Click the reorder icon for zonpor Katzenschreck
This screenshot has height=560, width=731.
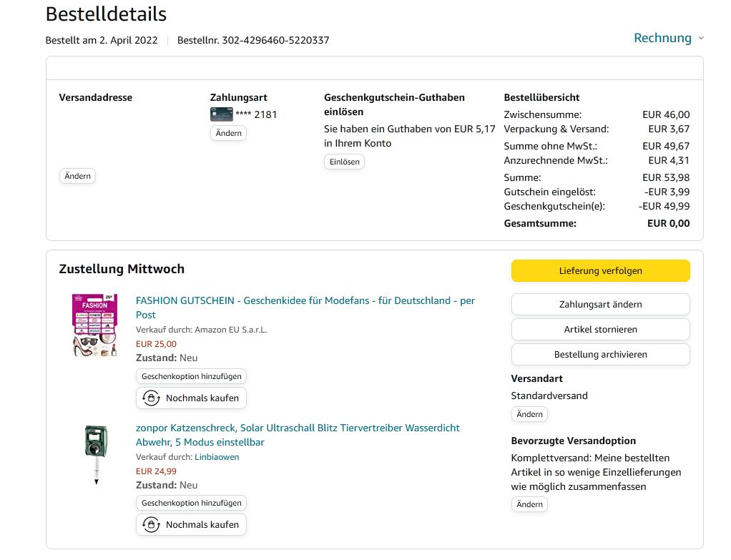tap(151, 524)
